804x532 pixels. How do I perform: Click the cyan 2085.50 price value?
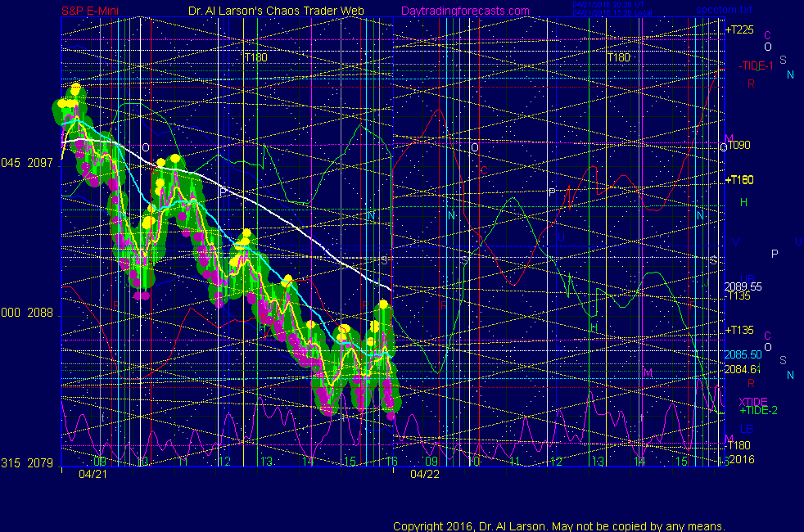[x=743, y=354]
